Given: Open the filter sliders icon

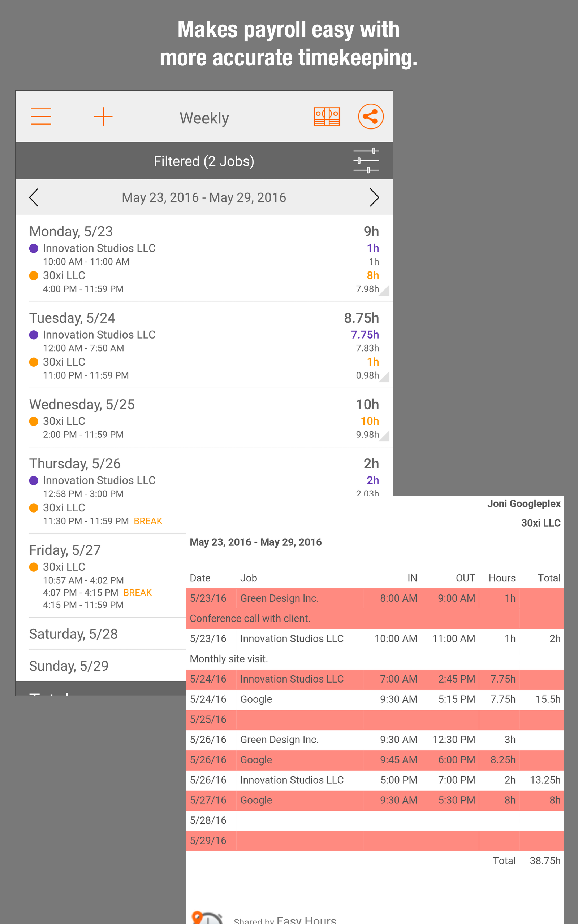Looking at the screenshot, I should click(366, 161).
